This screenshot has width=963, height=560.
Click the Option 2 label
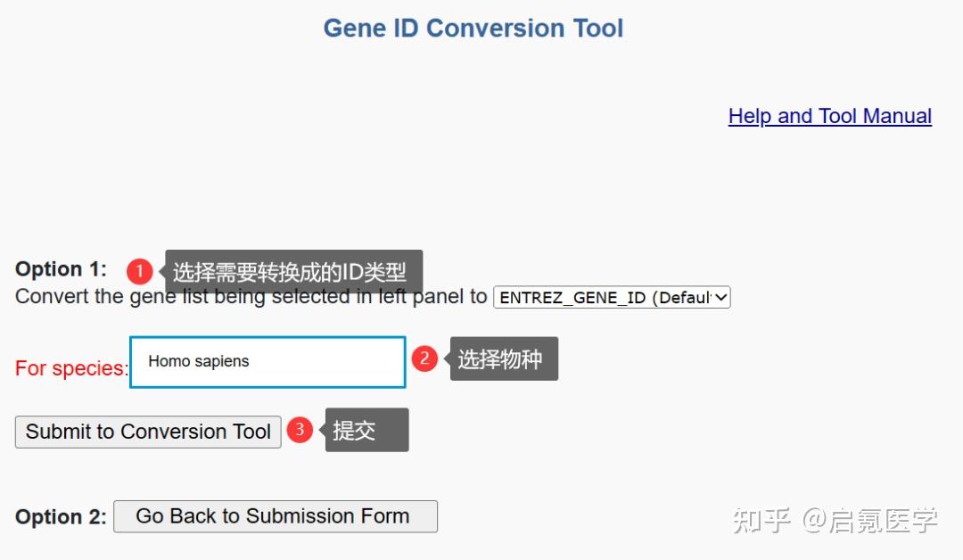click(61, 517)
